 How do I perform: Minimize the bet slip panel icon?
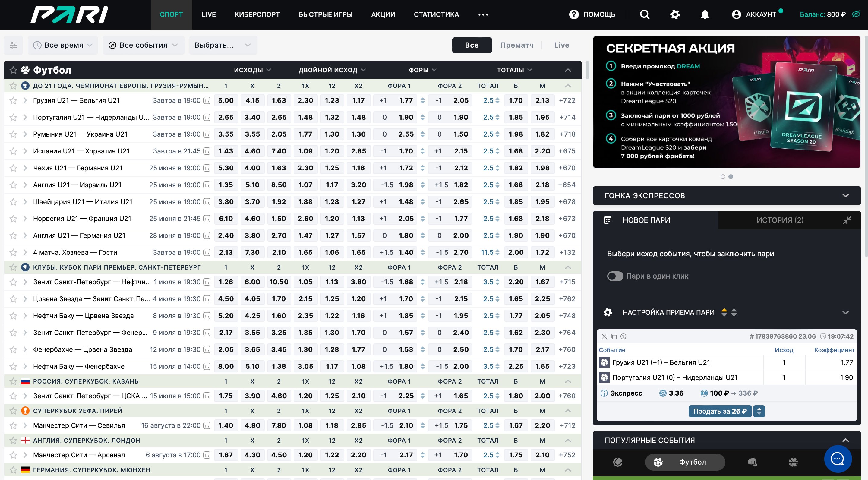(x=847, y=220)
